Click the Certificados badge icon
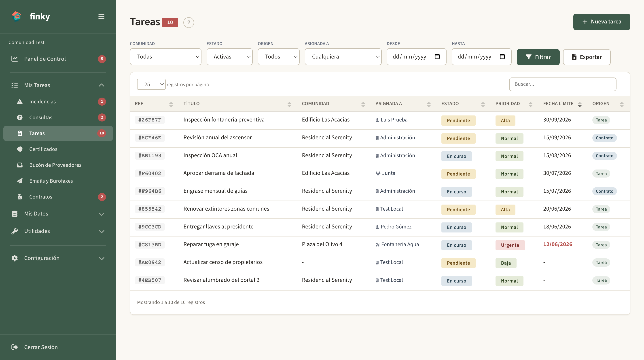Image resolution: width=644 pixels, height=360 pixels. coord(20,149)
